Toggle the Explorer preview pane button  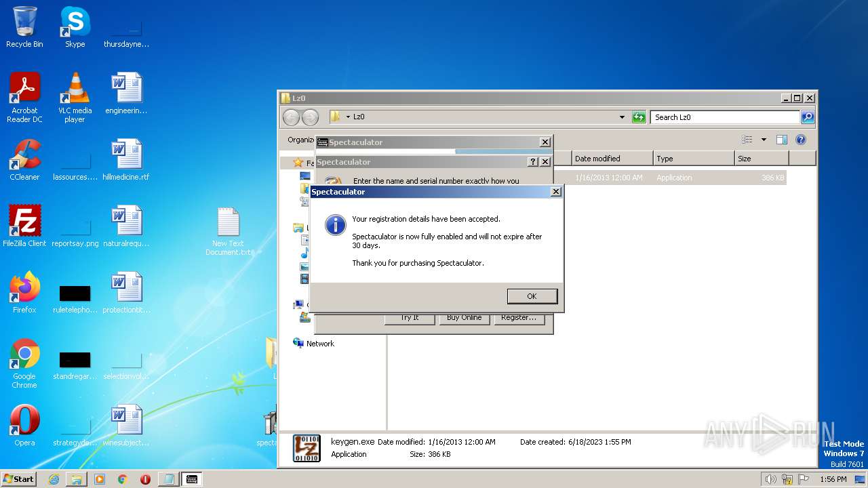click(781, 140)
